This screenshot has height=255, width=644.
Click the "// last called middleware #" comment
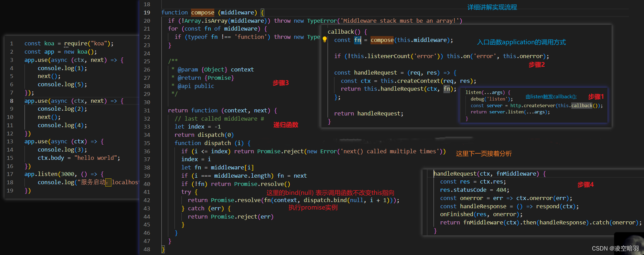[x=219, y=119]
